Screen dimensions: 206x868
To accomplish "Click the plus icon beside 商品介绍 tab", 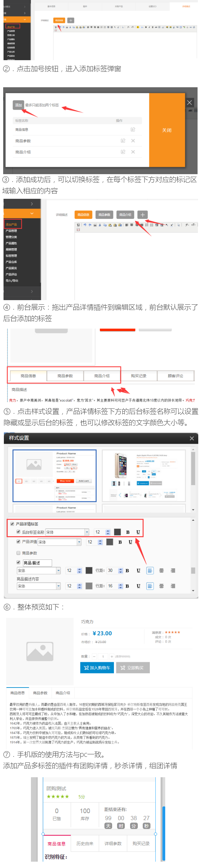I will click(x=142, y=215).
